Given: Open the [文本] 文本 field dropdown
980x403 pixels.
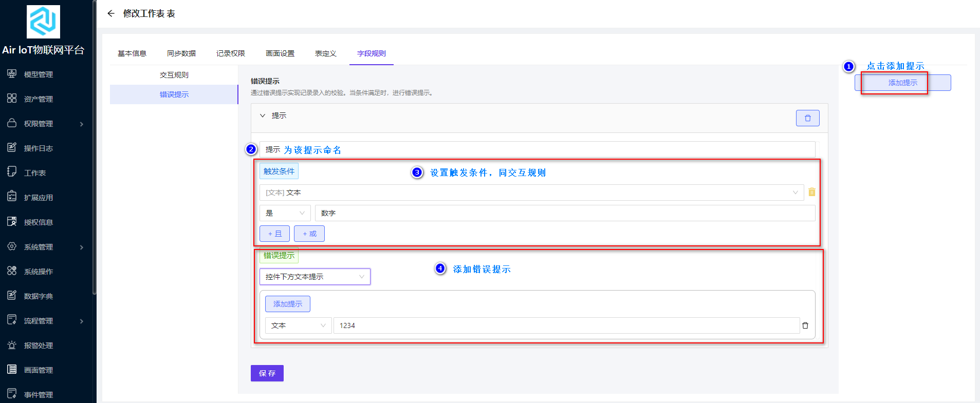Looking at the screenshot, I should (532, 193).
